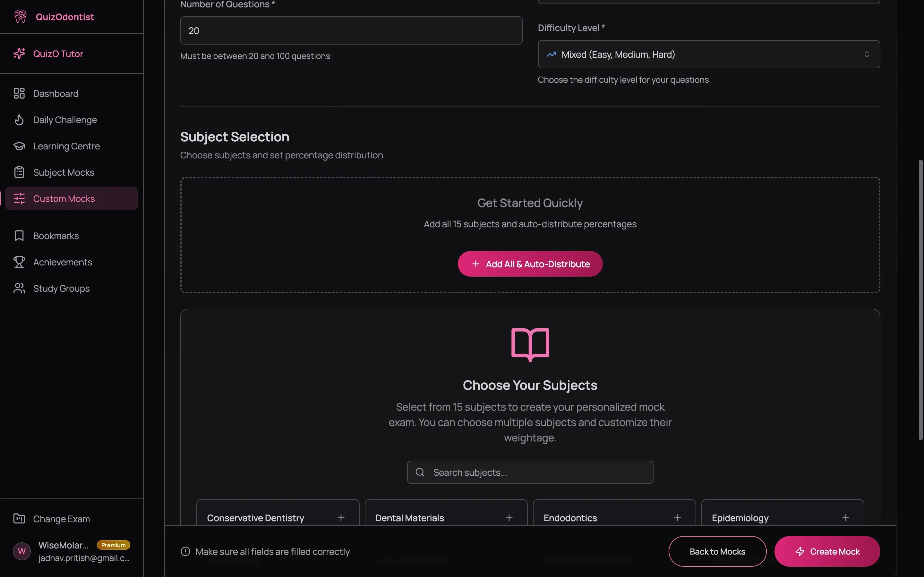Click the Create Mock button
The height and width of the screenshot is (577, 924).
(x=827, y=551)
